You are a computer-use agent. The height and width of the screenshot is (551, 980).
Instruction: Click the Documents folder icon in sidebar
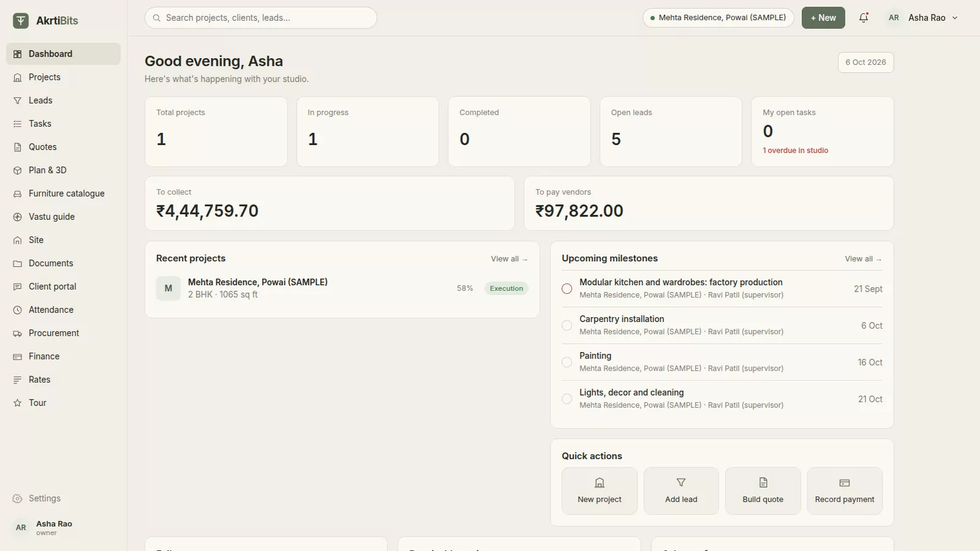pyautogui.click(x=18, y=263)
